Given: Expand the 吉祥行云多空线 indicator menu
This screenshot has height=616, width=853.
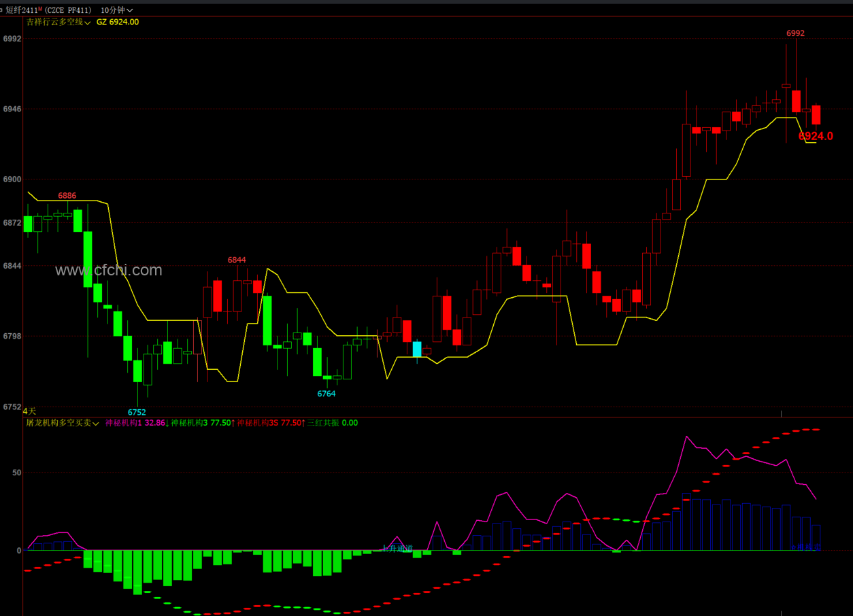Looking at the screenshot, I should pyautogui.click(x=58, y=22).
